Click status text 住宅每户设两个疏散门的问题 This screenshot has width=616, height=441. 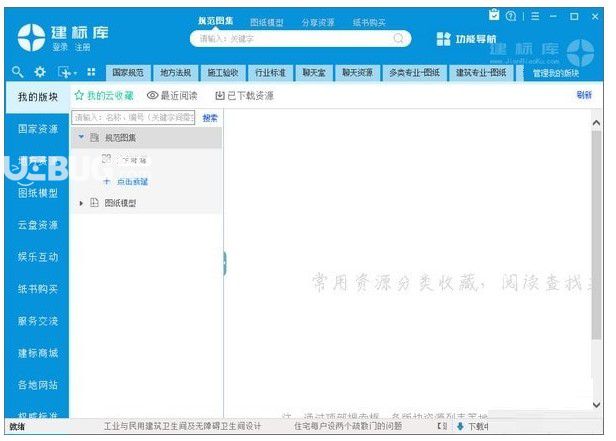tap(348, 426)
